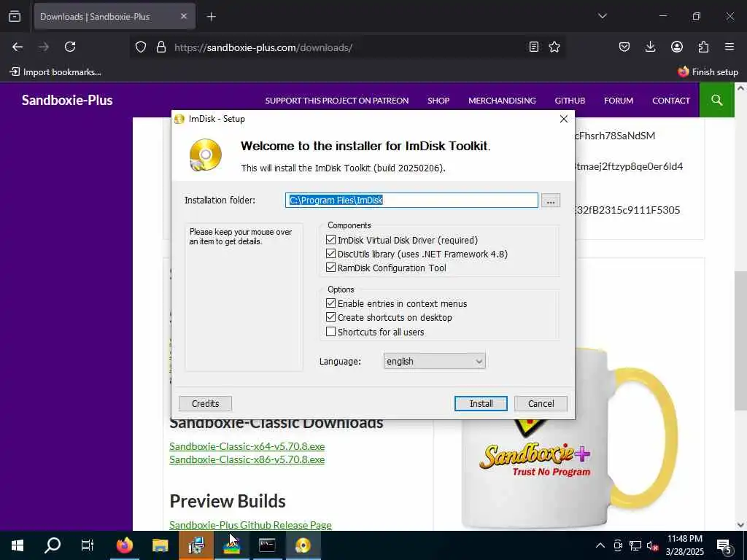Open the Pocket save icon
This screenshot has height=560, width=747.
pyautogui.click(x=624, y=47)
